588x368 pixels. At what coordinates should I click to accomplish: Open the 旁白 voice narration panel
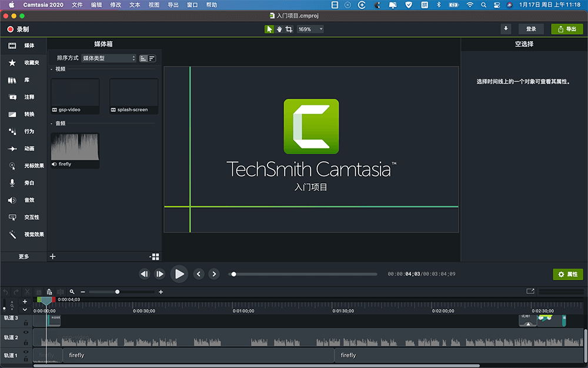(x=22, y=183)
